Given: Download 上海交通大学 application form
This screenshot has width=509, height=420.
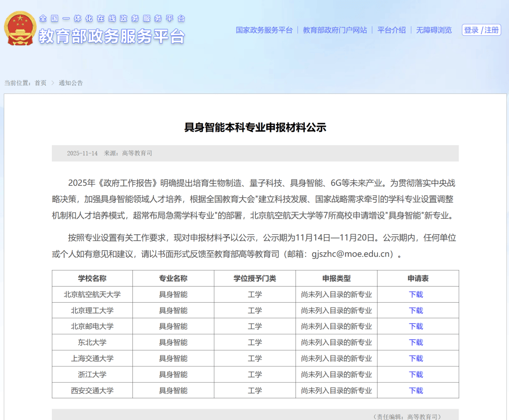Looking at the screenshot, I should pyautogui.click(x=416, y=358).
